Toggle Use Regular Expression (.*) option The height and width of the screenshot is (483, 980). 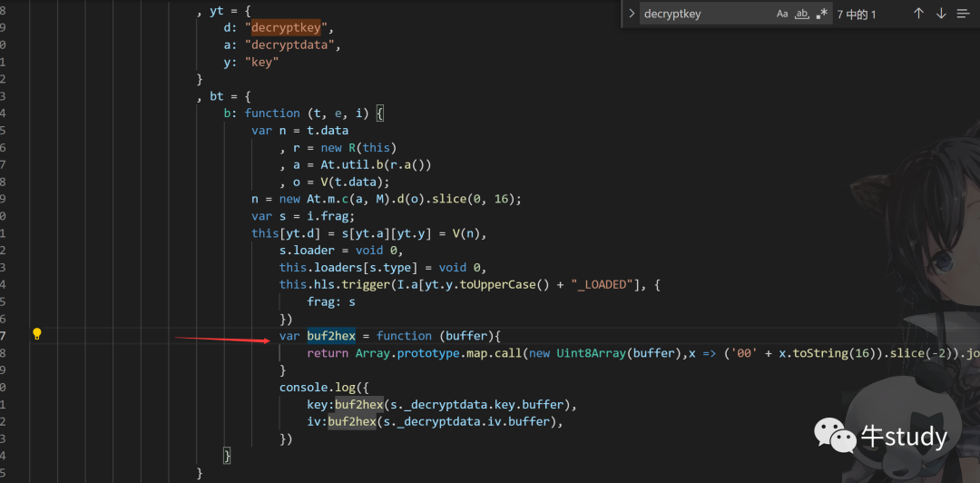(x=822, y=14)
